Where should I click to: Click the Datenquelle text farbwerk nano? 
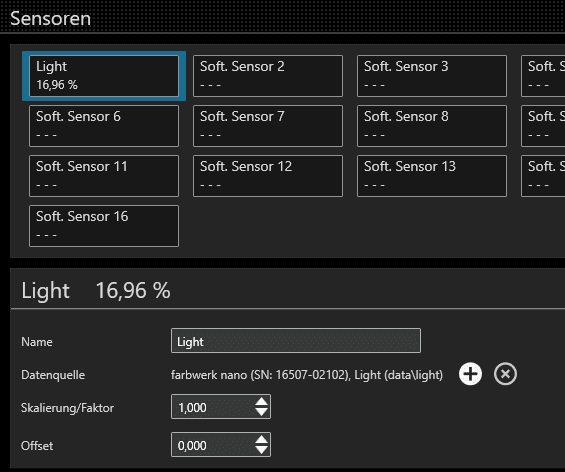tap(307, 375)
